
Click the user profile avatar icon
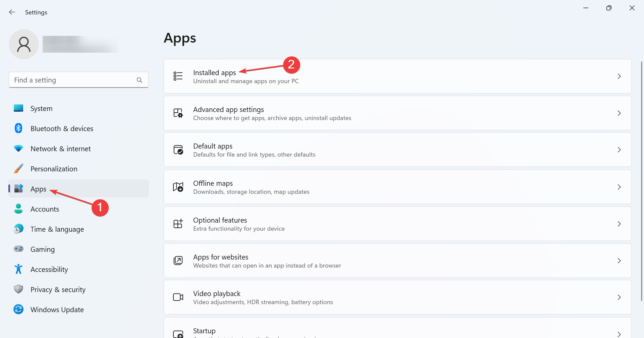point(24,44)
